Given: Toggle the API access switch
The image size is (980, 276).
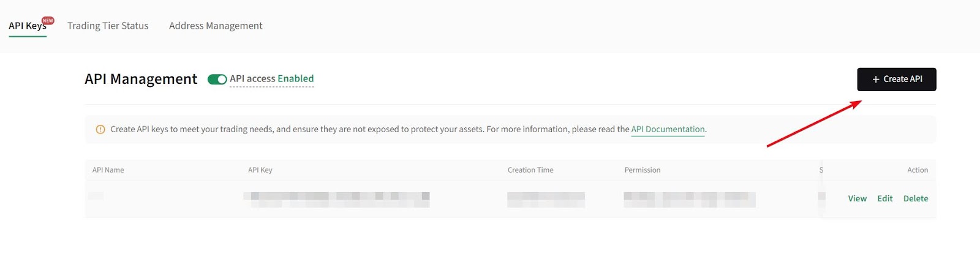Looking at the screenshot, I should pyautogui.click(x=217, y=79).
